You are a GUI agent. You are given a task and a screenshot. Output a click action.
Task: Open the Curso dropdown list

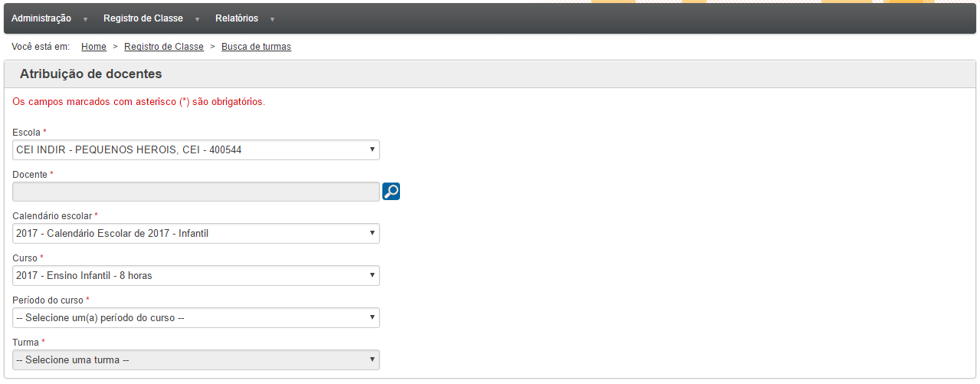196,275
